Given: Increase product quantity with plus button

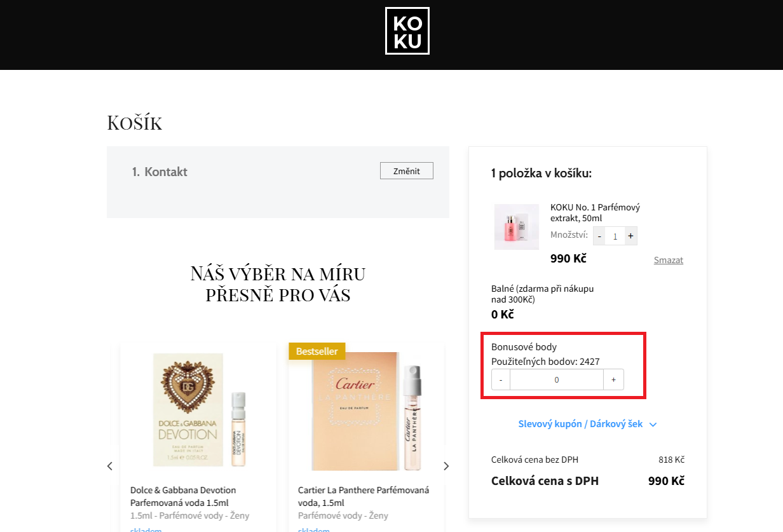Looking at the screenshot, I should click(630, 236).
